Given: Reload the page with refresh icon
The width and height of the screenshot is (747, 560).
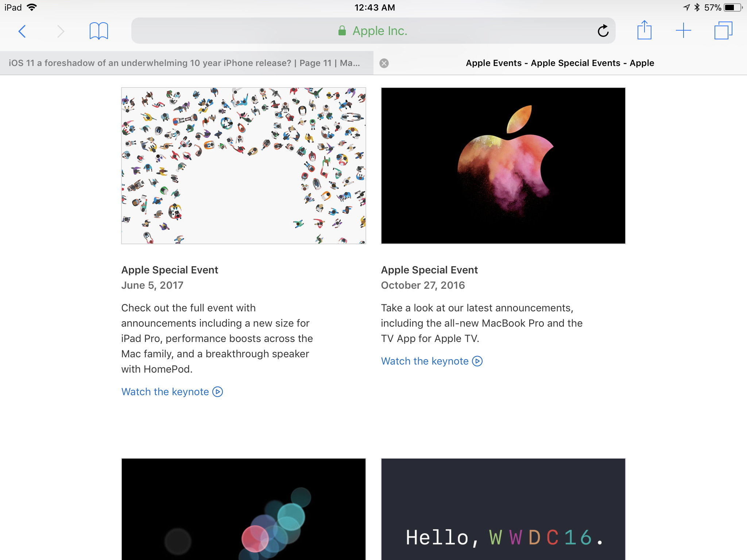Looking at the screenshot, I should [x=603, y=31].
